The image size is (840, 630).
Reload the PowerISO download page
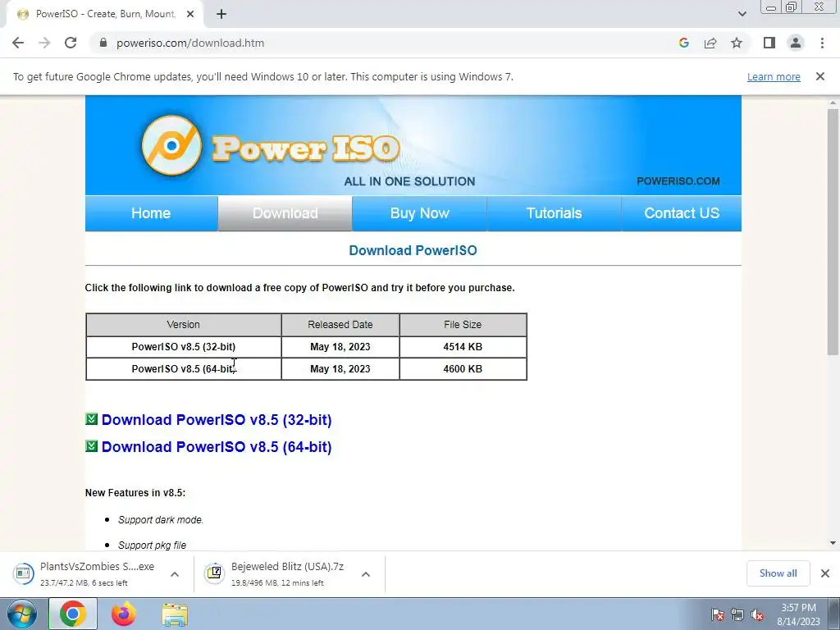point(71,43)
